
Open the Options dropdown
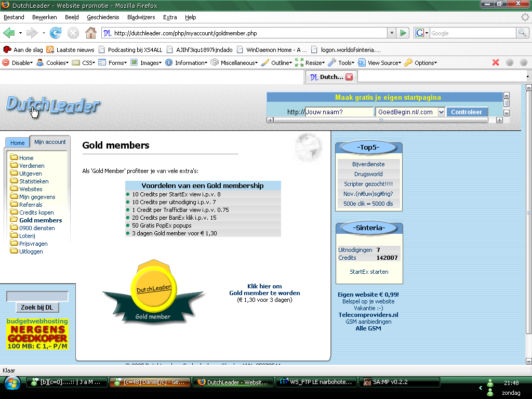[x=421, y=63]
